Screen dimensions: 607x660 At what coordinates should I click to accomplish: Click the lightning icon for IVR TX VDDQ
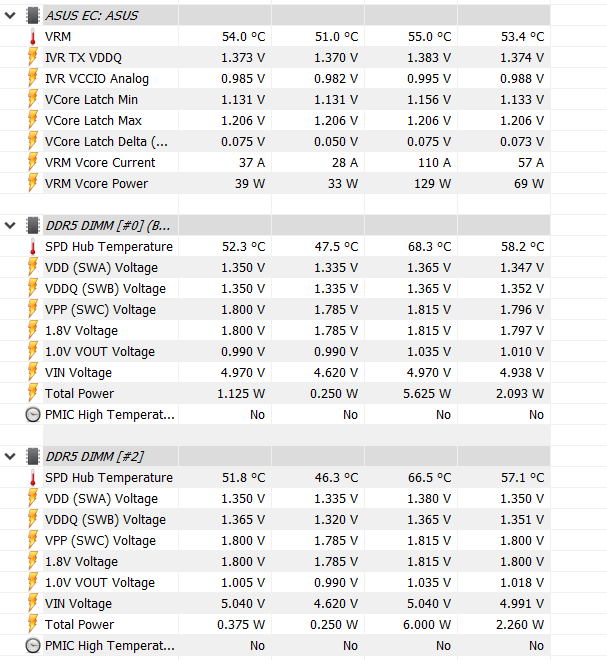[x=33, y=58]
